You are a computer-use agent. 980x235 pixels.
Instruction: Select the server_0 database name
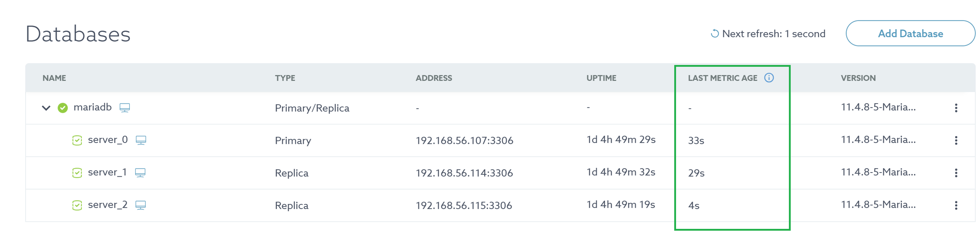(108, 140)
